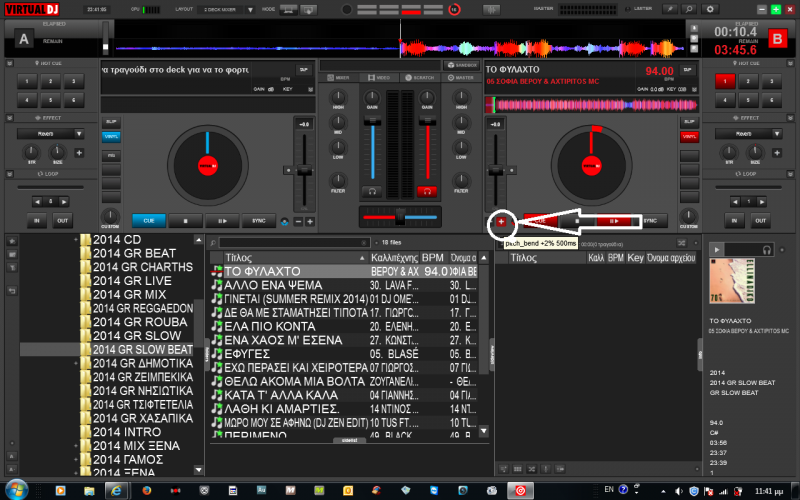Click the crossfader slider

click(x=400, y=217)
